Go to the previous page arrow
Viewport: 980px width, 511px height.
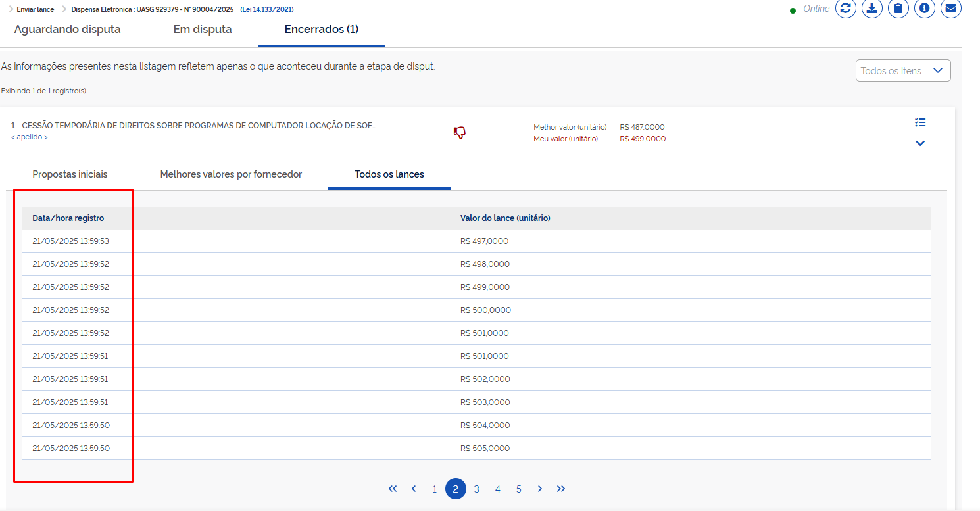414,489
